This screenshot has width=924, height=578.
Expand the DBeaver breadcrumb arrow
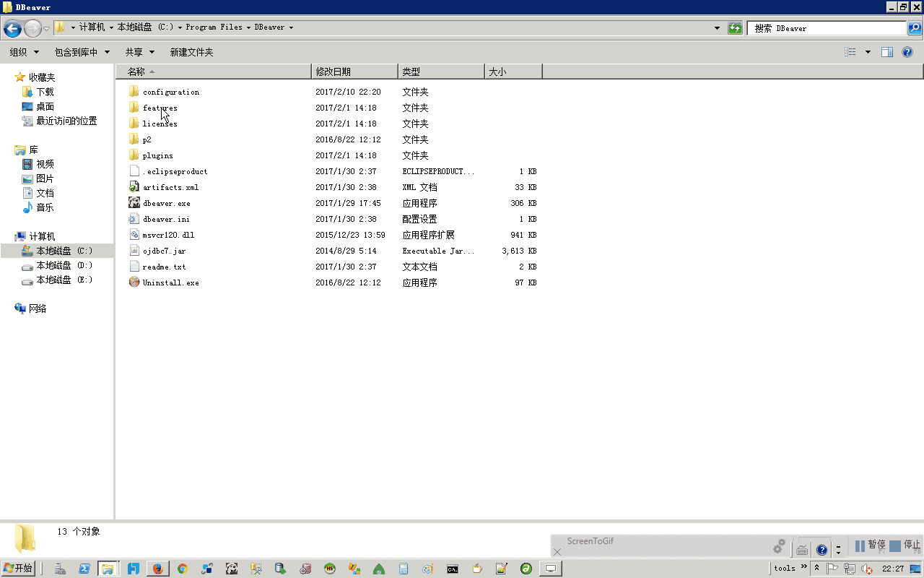pos(291,27)
